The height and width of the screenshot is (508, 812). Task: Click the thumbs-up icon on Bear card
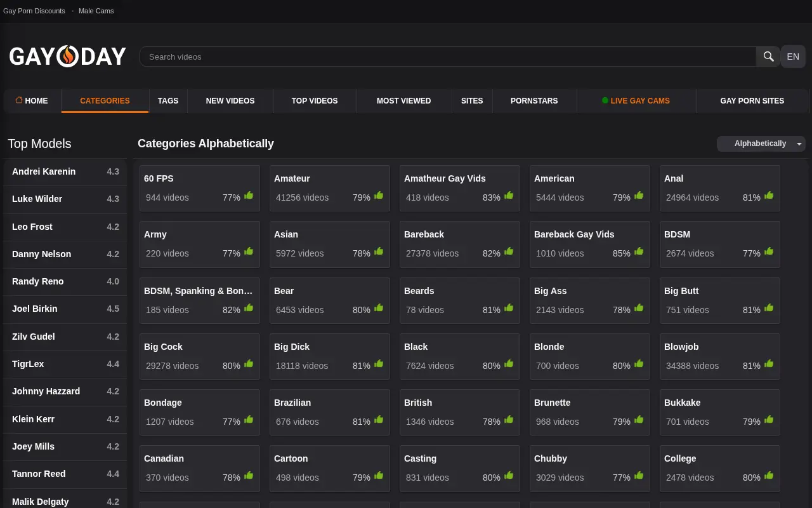379,309
